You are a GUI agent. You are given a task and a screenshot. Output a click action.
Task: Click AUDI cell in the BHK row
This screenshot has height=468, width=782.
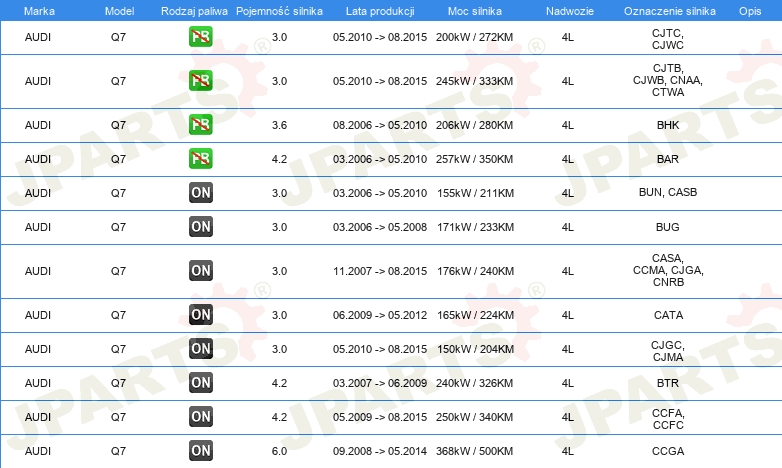(38, 125)
